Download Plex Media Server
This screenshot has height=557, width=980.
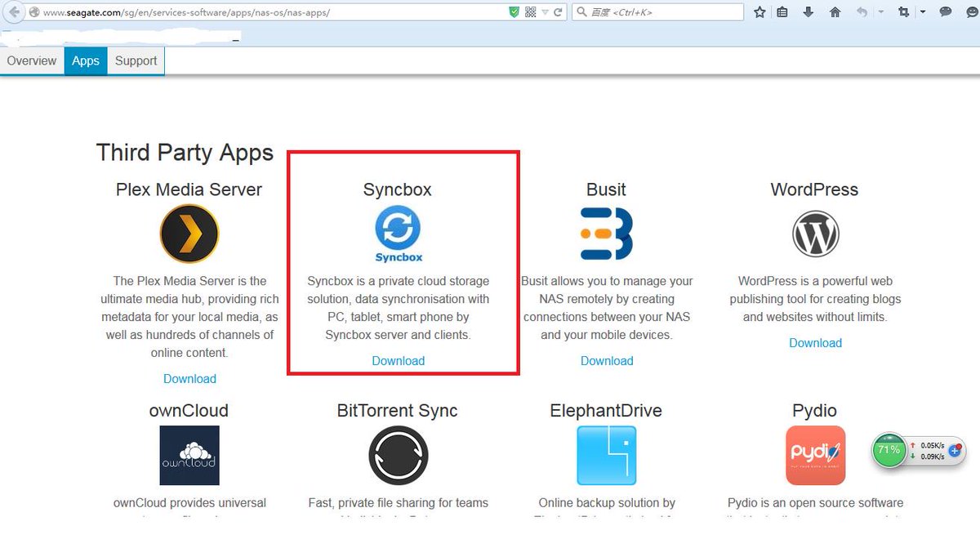point(189,379)
